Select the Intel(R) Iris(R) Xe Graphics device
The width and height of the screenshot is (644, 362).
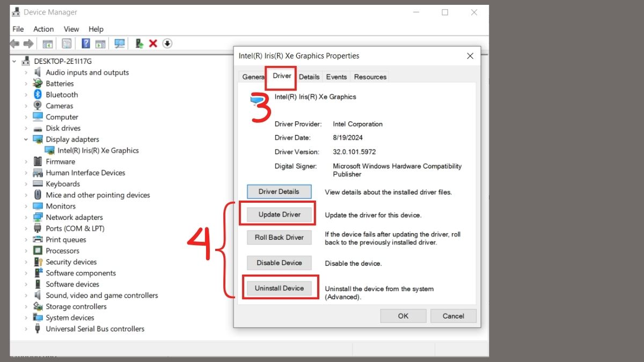click(x=98, y=150)
